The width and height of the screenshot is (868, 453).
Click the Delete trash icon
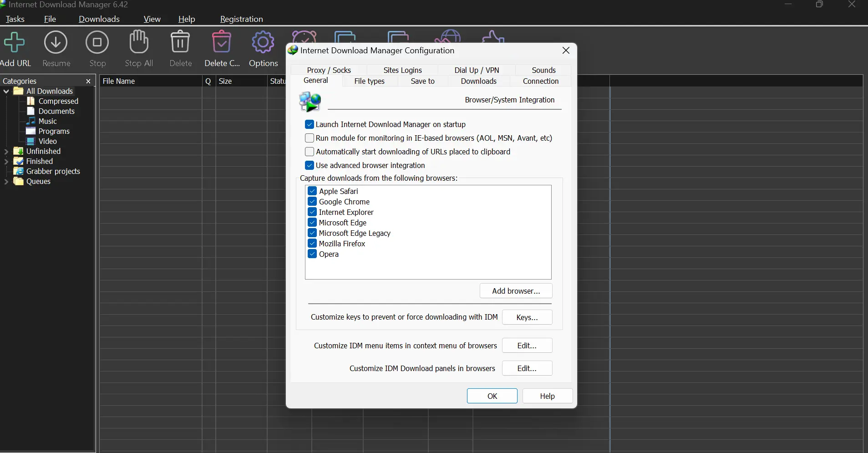[180, 42]
